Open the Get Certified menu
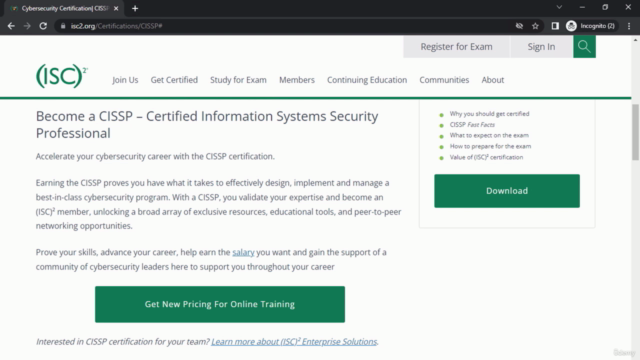 174,80
